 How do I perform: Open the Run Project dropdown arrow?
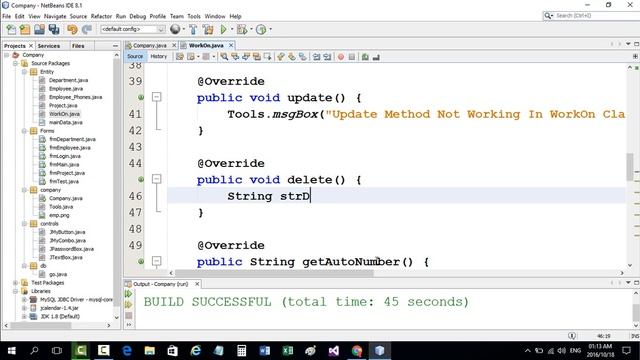(232, 29)
